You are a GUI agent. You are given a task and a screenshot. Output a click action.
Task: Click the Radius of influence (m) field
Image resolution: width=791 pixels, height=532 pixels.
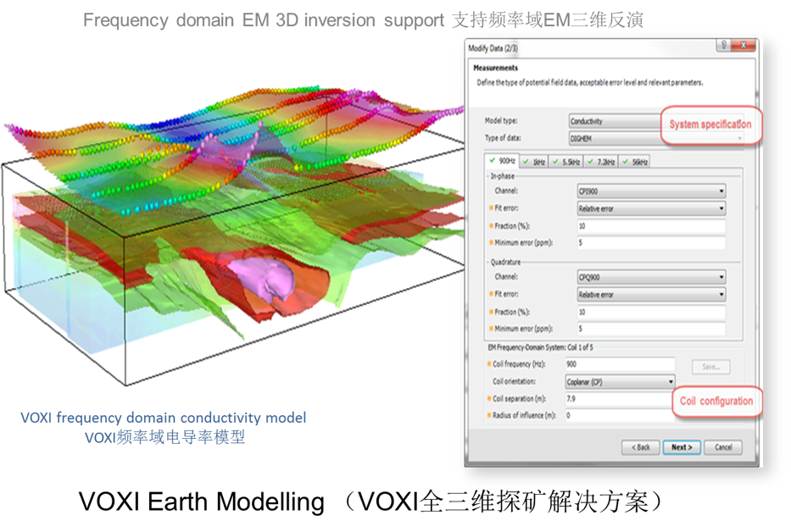point(620,415)
